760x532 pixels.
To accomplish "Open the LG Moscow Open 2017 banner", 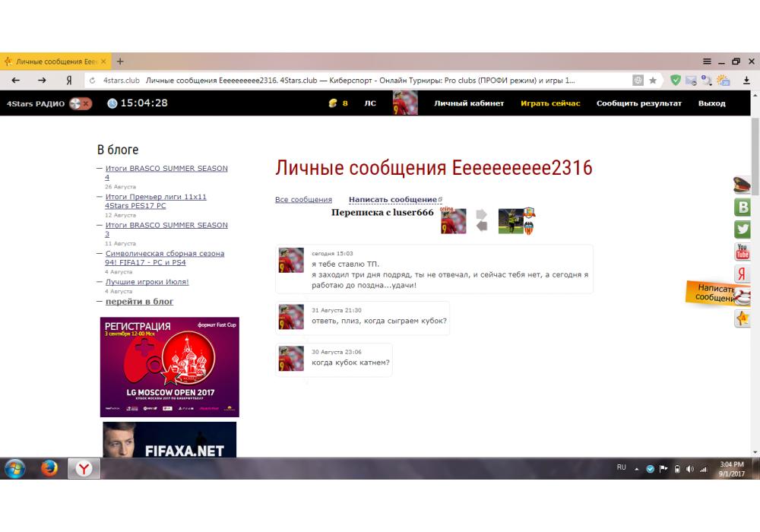I will (169, 366).
